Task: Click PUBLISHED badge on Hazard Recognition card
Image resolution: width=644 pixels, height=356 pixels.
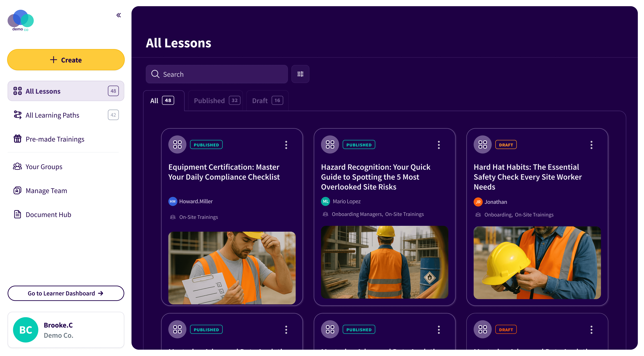Action: [359, 145]
